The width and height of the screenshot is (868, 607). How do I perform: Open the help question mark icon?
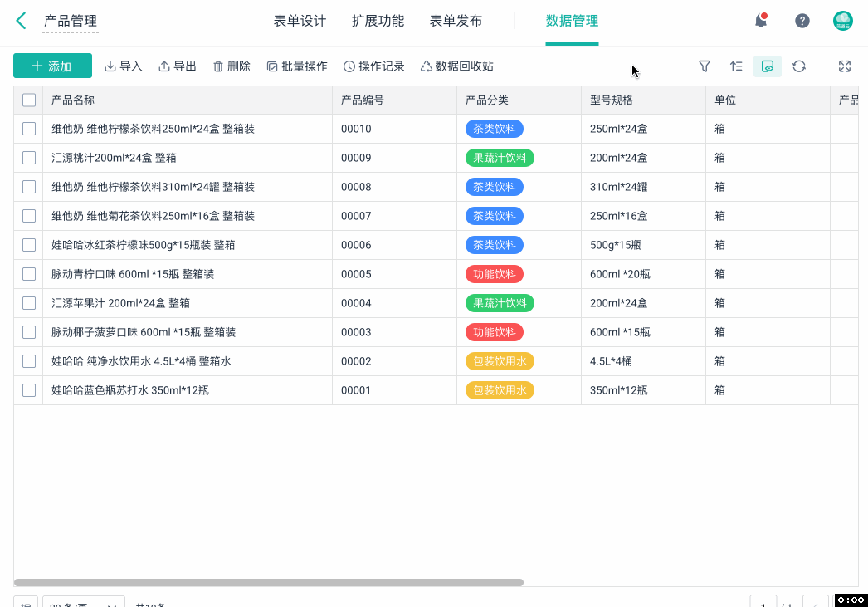coord(802,21)
